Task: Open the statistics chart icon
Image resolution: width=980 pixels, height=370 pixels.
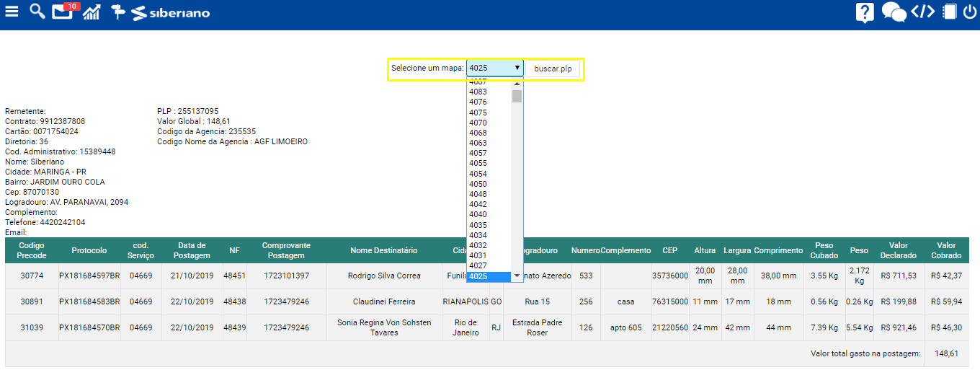Action: 92,12
